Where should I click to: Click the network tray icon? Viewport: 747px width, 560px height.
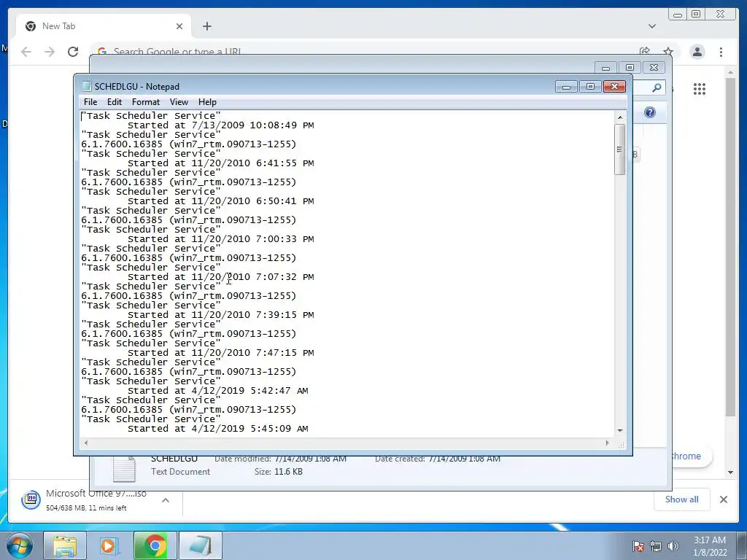(656, 546)
